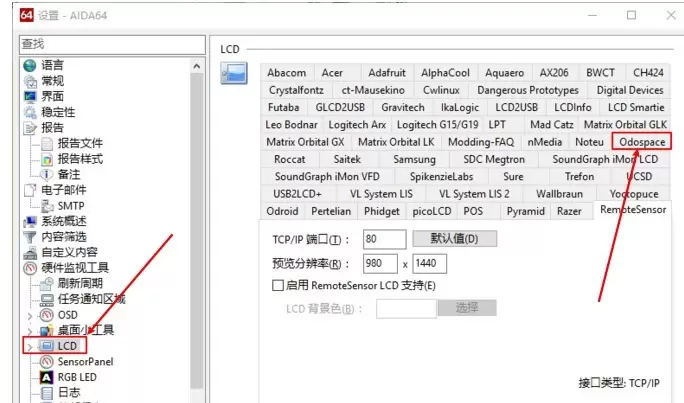The width and height of the screenshot is (684, 403).
Task: Open the RemoteSensor tab
Action: tap(633, 210)
